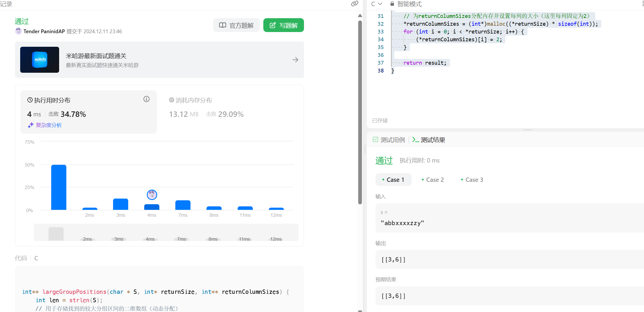Viewport: 644px width, 312px height.
Task: Click the miHoYo banner thumbnail
Action: [x=40, y=60]
